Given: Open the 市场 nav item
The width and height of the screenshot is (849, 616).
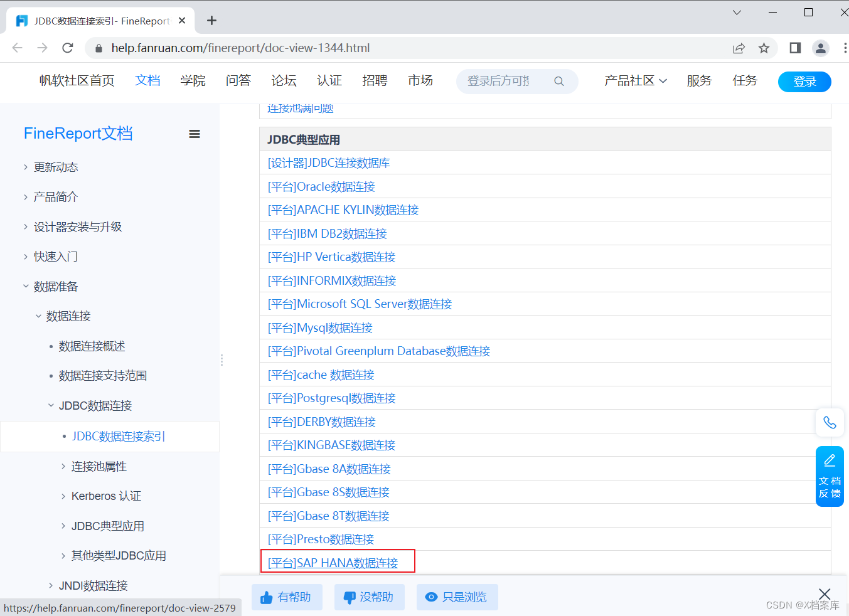Looking at the screenshot, I should pos(420,81).
